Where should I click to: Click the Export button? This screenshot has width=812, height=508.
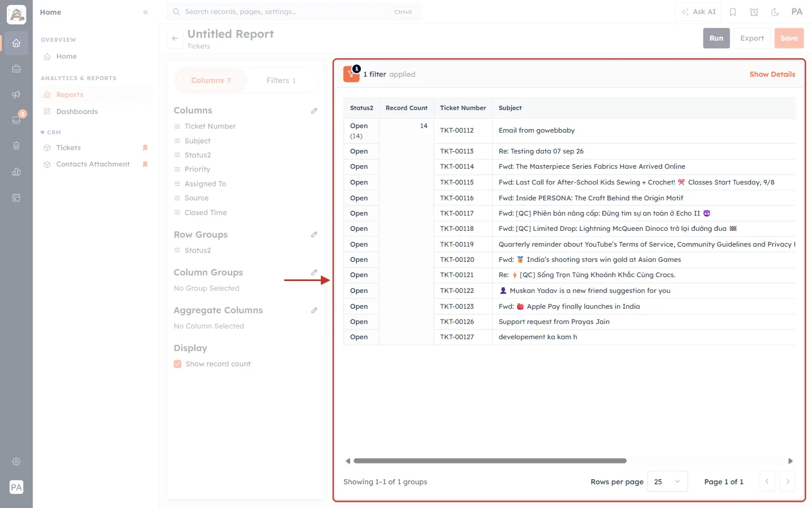(x=752, y=38)
